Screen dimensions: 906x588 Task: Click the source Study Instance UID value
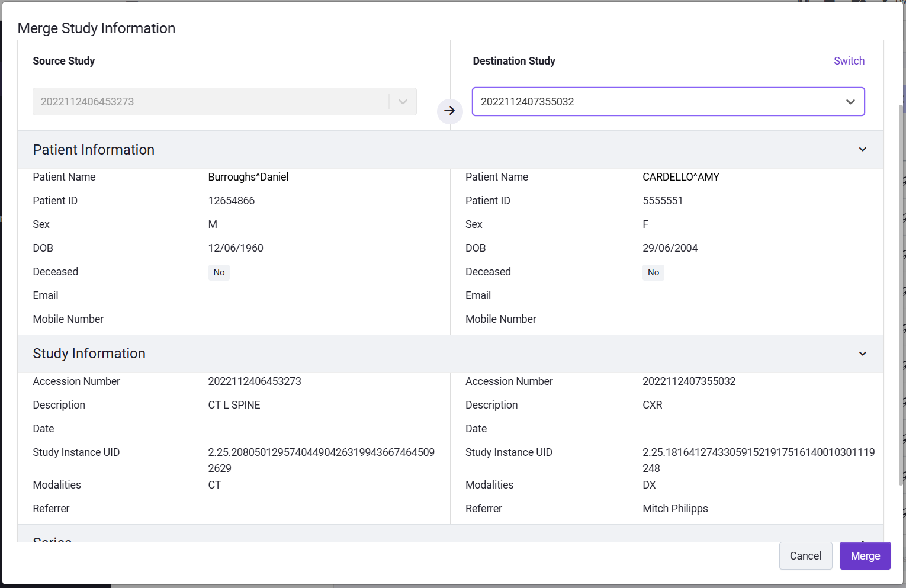[322, 460]
